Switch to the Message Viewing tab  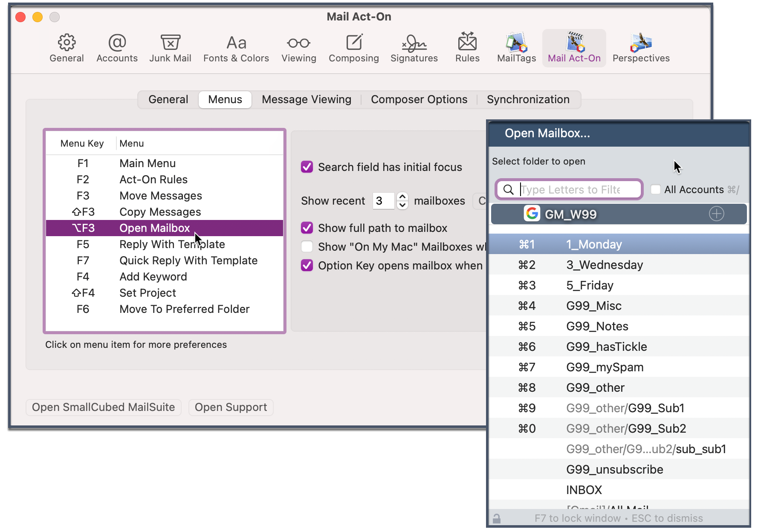coord(307,99)
